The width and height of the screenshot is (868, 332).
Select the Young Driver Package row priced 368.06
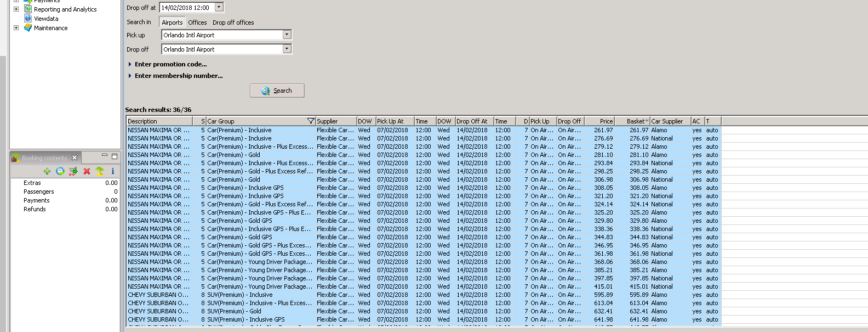tap(424, 262)
